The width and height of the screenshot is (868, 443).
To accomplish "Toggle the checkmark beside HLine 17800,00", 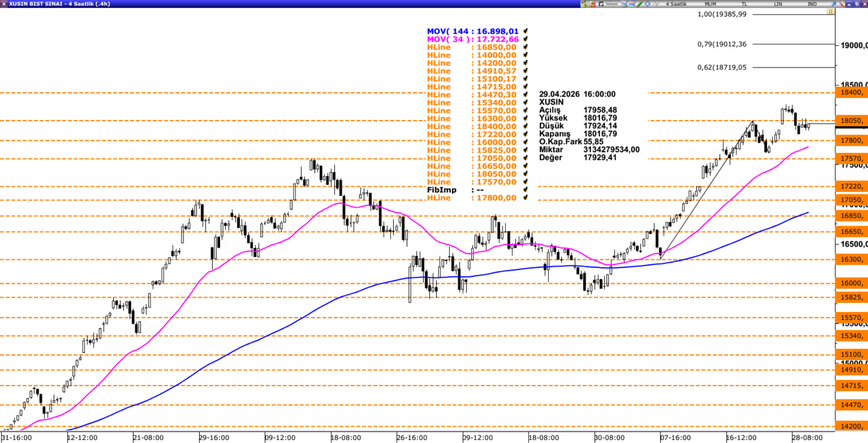I will tap(525, 198).
